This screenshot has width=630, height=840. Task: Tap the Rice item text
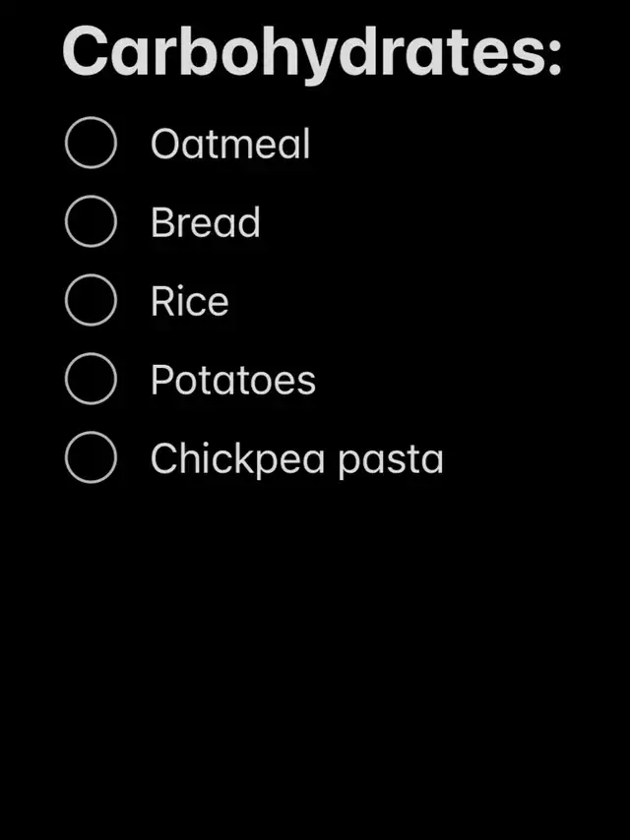click(189, 302)
